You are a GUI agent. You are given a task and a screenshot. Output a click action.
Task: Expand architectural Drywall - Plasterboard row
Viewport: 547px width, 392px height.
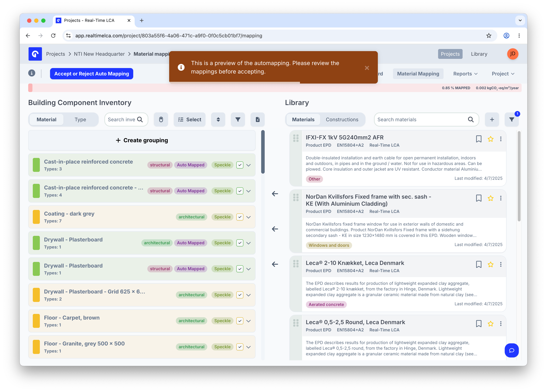point(249,243)
